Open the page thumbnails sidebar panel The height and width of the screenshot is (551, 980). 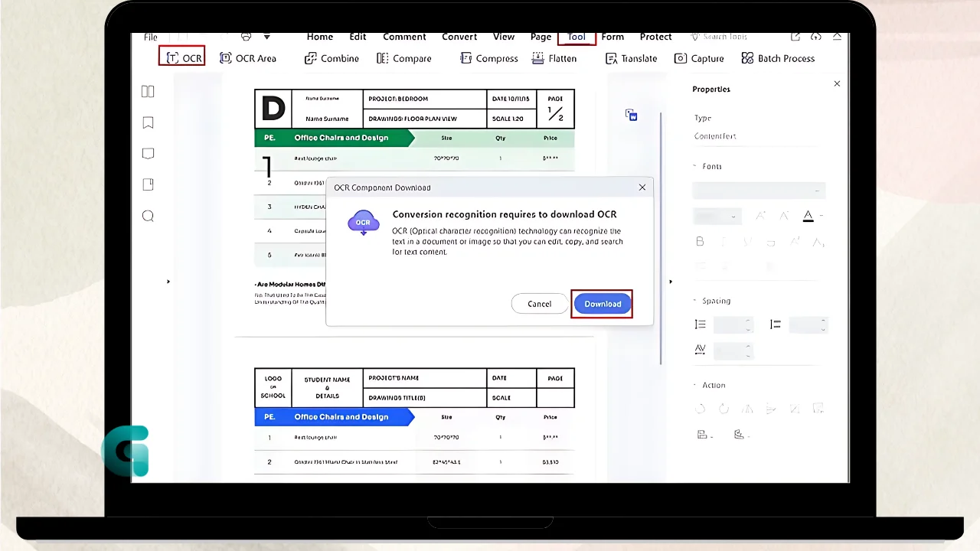(148, 91)
